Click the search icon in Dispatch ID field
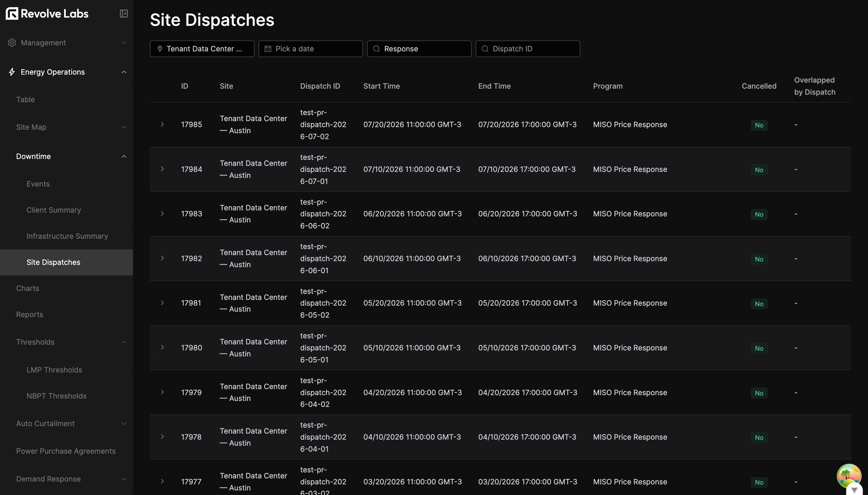 [x=485, y=49]
